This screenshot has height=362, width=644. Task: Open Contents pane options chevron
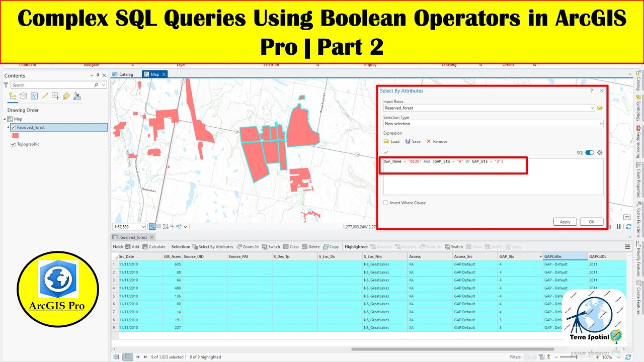click(92, 75)
